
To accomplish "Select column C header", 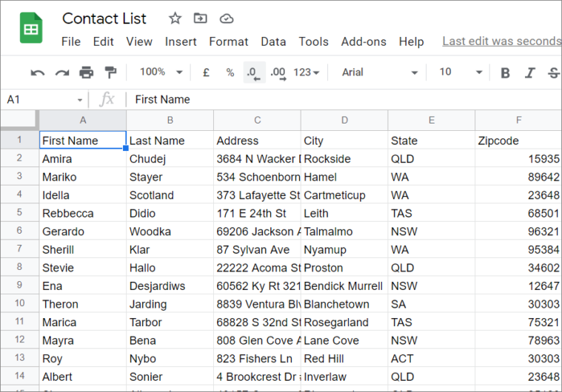I will coord(258,121).
